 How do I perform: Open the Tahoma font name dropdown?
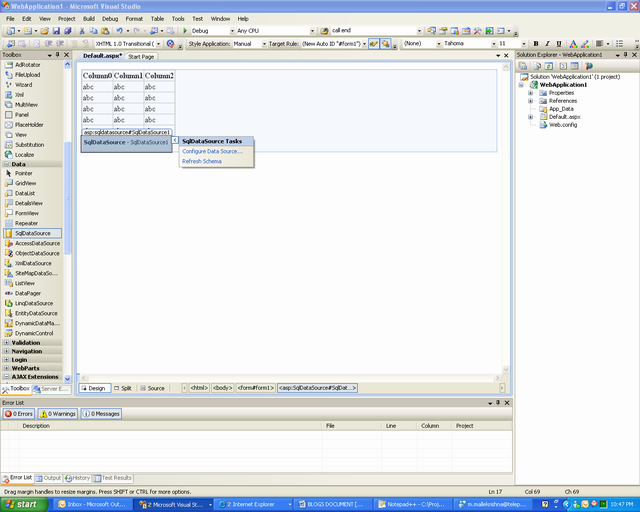(x=493, y=44)
